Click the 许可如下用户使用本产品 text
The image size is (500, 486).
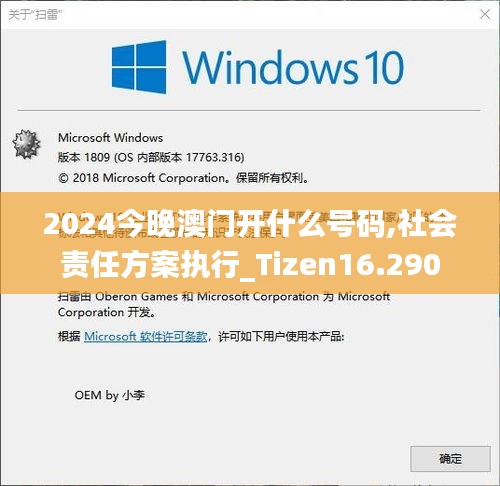coord(281,336)
